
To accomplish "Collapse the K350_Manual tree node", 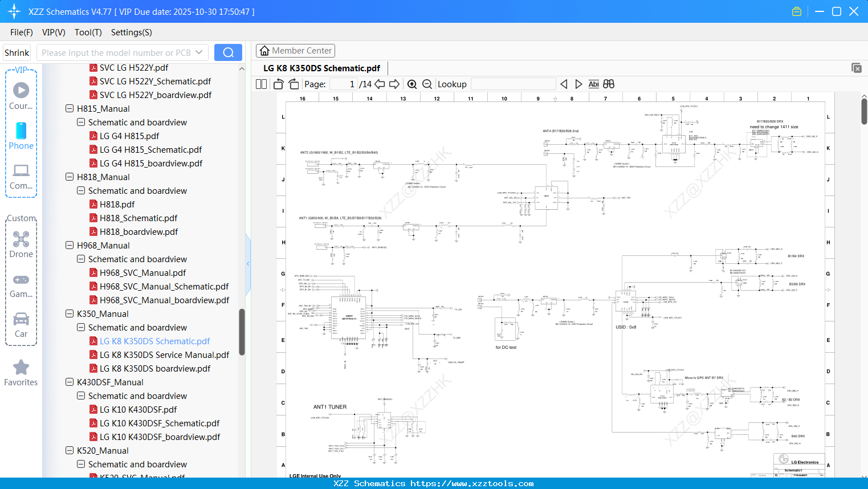I will tap(69, 313).
